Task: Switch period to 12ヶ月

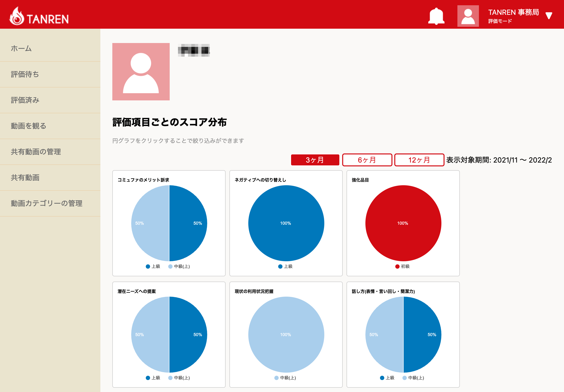Action: (419, 160)
